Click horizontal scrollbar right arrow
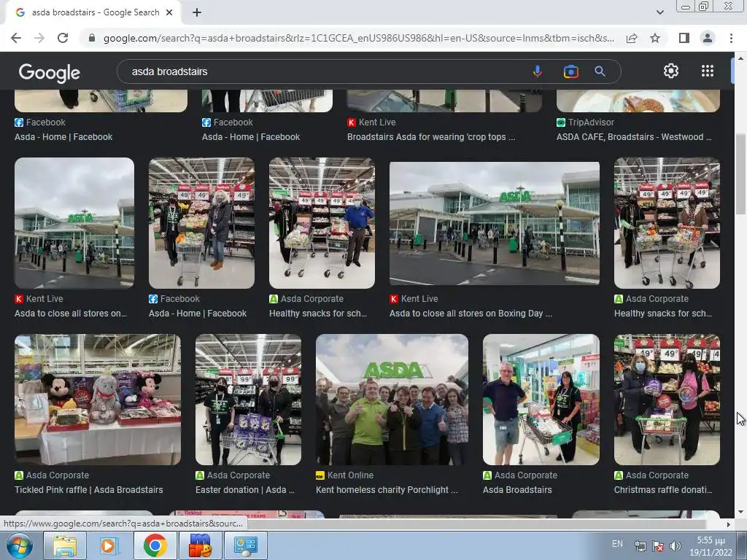 [x=728, y=524]
